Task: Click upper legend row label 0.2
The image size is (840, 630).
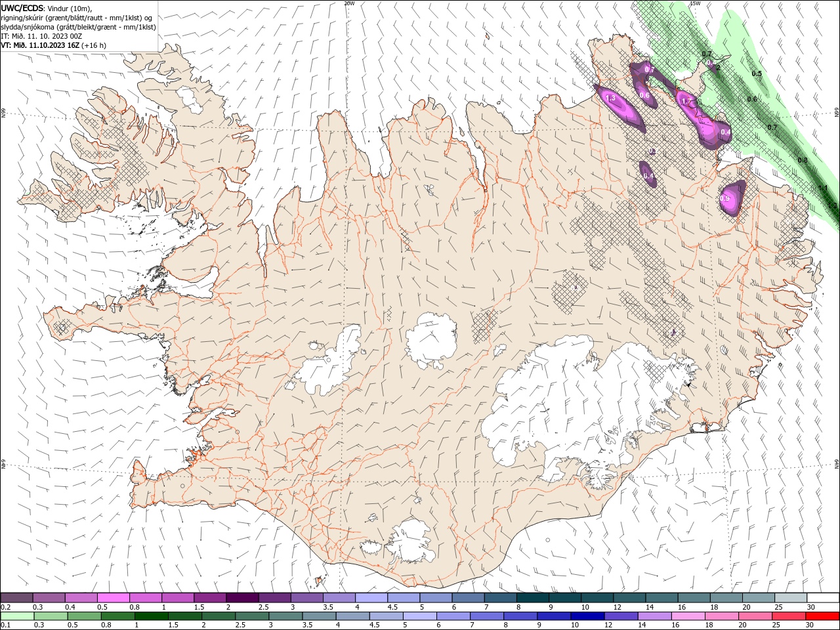Action: tap(6, 607)
